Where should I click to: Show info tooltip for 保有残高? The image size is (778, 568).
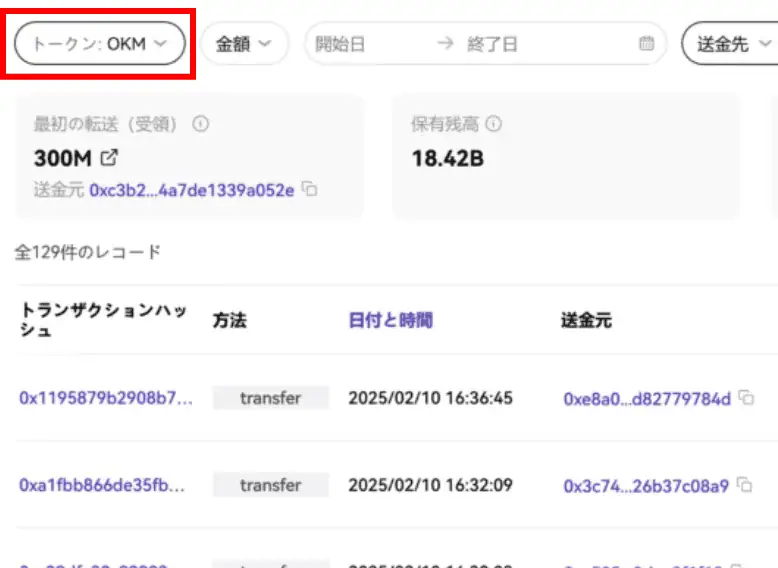[494, 124]
